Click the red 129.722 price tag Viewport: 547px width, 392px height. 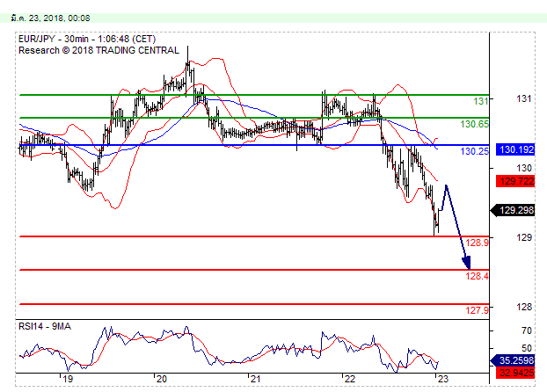(x=515, y=181)
